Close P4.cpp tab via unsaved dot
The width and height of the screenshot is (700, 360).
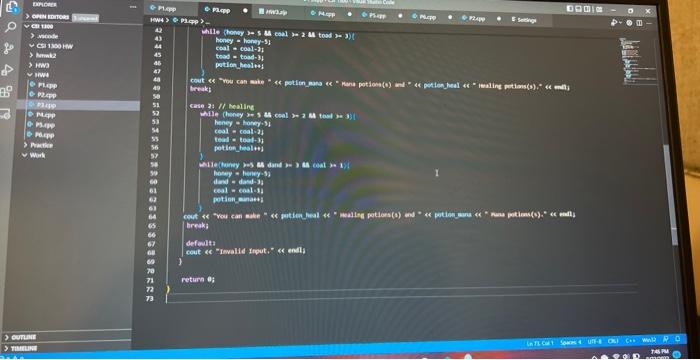coord(350,14)
